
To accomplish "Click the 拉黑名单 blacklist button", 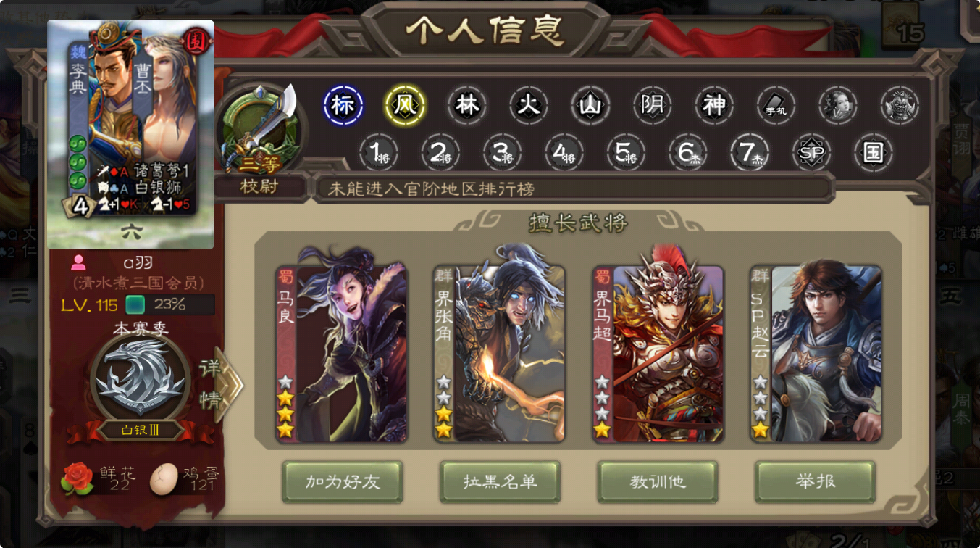I will pyautogui.click(x=500, y=482).
